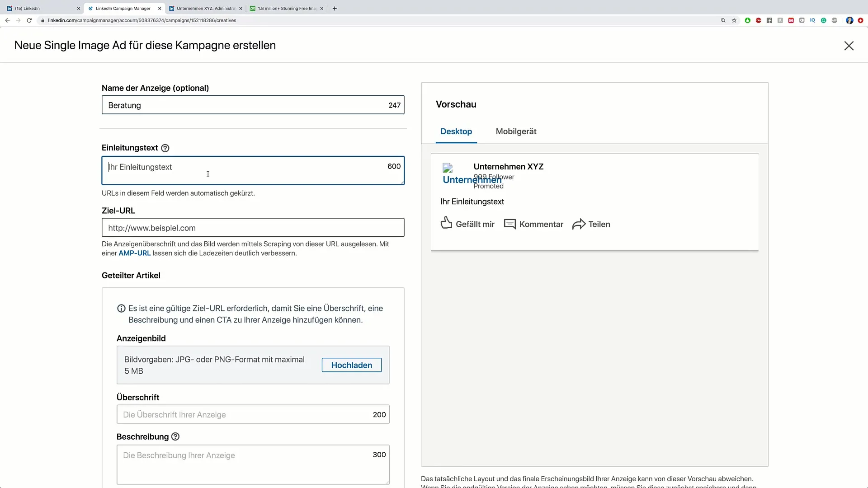Click Unternehmen XYZ name in preview

click(509, 167)
